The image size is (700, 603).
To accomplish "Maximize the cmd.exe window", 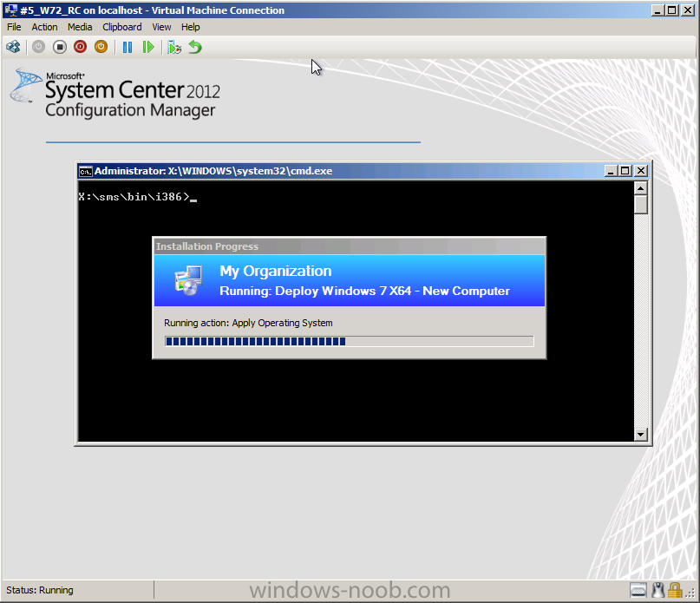I will 625,171.
